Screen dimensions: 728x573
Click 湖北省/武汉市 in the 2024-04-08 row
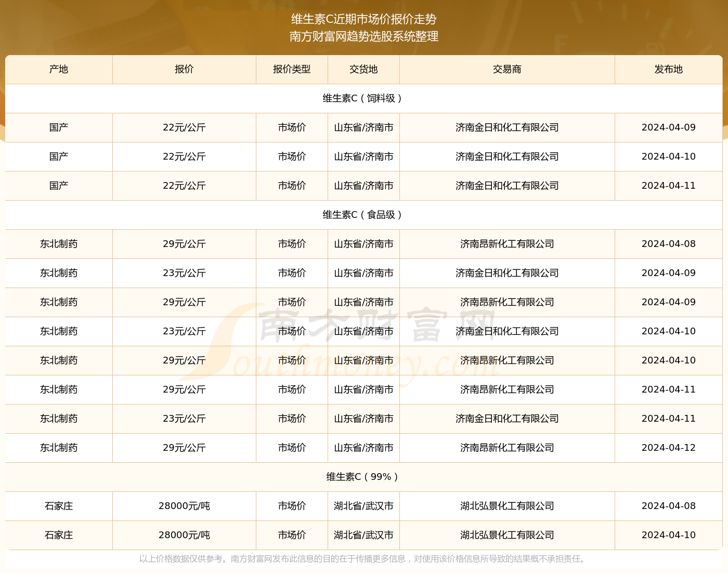[x=363, y=506]
